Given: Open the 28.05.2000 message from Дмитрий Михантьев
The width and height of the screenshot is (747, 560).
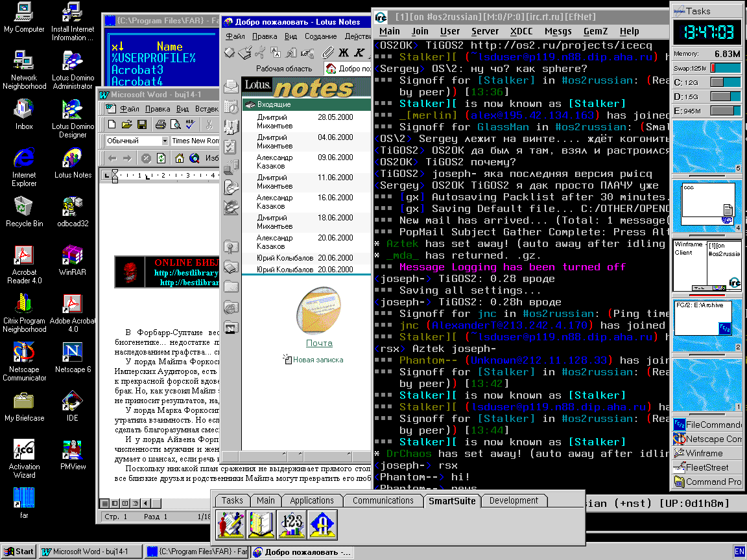Looking at the screenshot, I should pos(306,121).
